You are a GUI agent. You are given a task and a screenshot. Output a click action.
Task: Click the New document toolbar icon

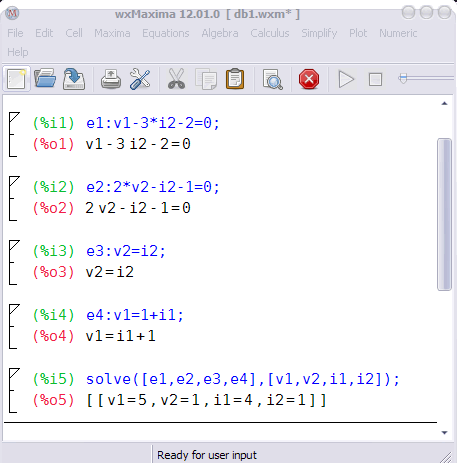point(16,79)
